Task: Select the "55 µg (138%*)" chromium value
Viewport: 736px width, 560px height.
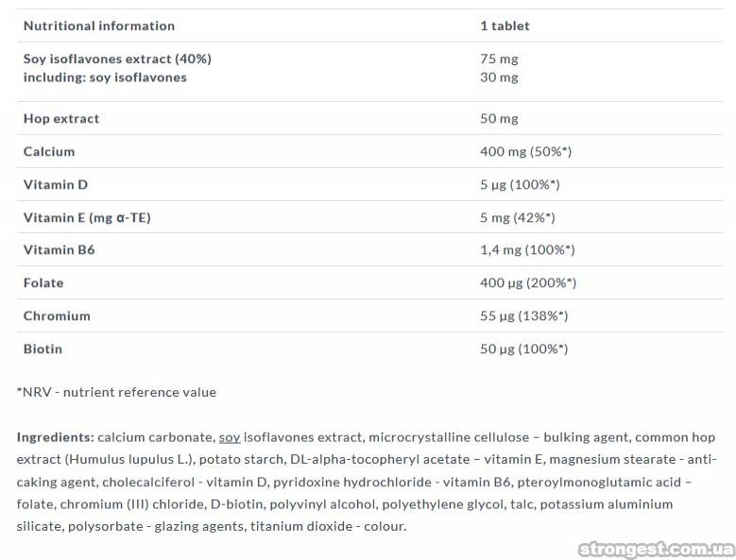Action: pos(523,315)
